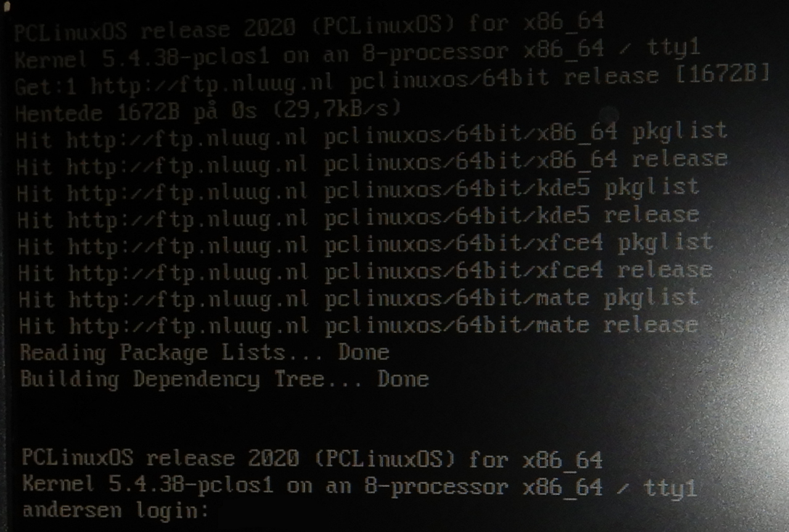Click the Reading Package Lists... Done text

pos(205,354)
